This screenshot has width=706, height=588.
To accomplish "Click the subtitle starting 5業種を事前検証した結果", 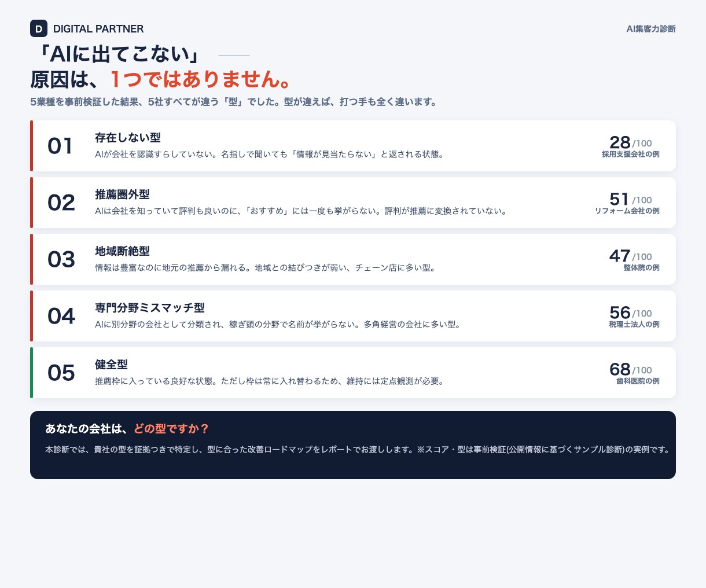I will pyautogui.click(x=233, y=102).
